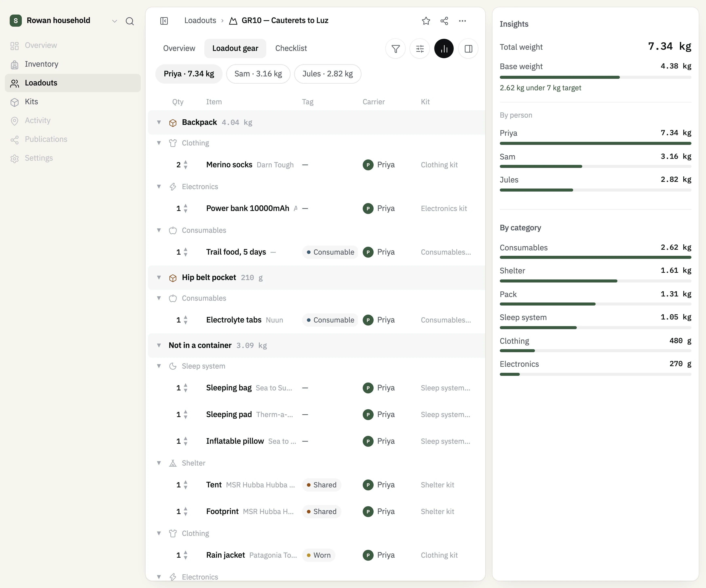Click the Backpack container box icon
This screenshot has height=588, width=706.
pyautogui.click(x=173, y=123)
